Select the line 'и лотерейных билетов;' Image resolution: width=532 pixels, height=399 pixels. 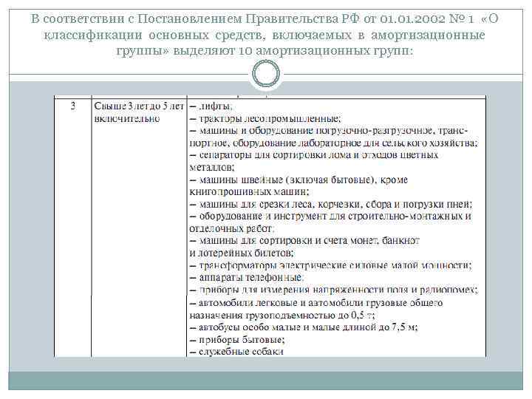(x=242, y=253)
